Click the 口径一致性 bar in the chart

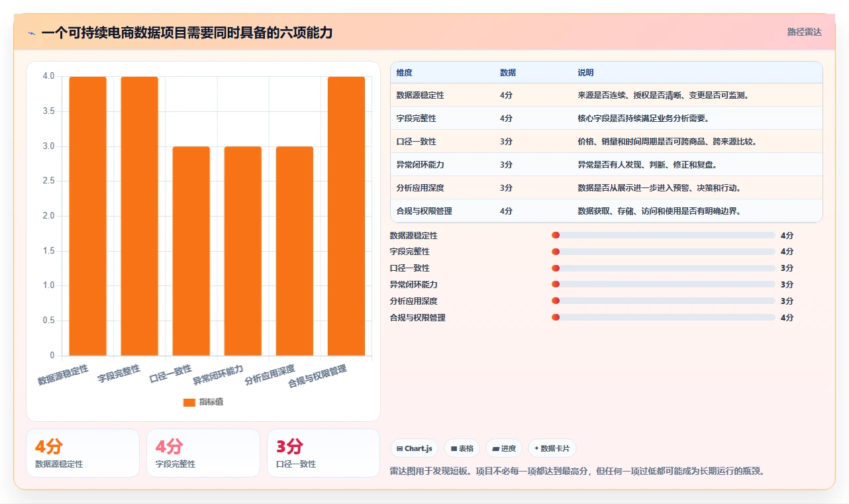(191, 251)
